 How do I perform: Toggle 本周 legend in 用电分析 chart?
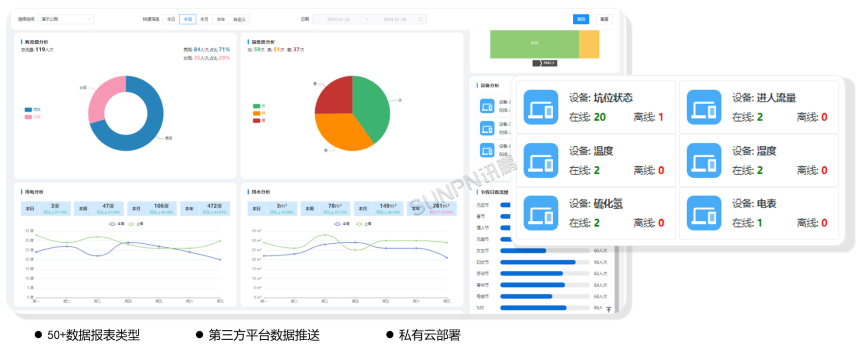(115, 224)
